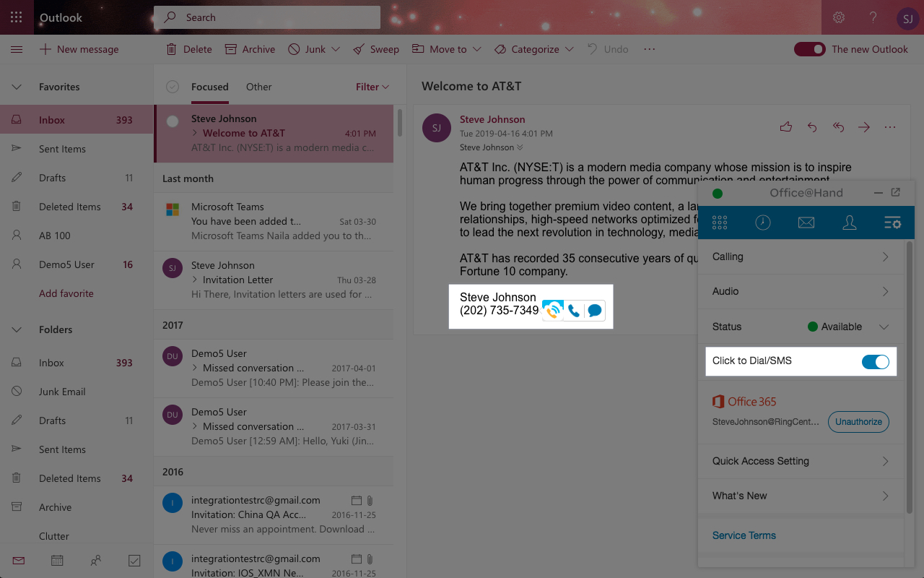
Task: Reply all to the Welcome to AT&T email
Action: (838, 127)
